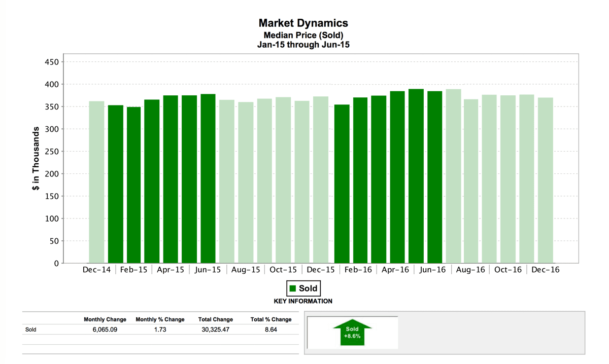Click the Aug-15 bar in the chart
The width and height of the screenshot is (609, 364).
(x=247, y=183)
